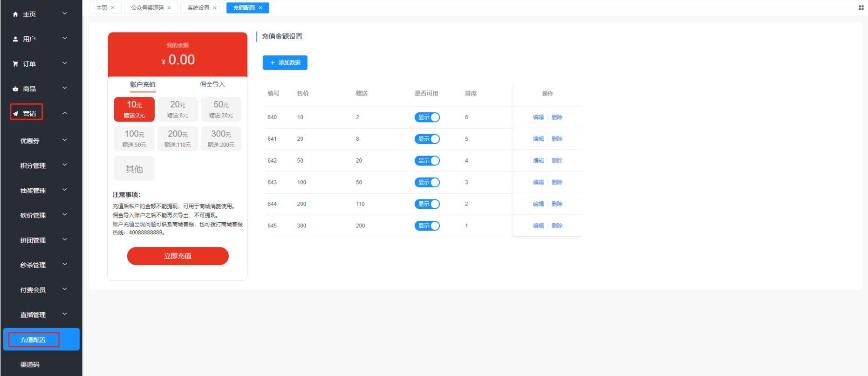Select the 100元 recharge amount option

134,138
